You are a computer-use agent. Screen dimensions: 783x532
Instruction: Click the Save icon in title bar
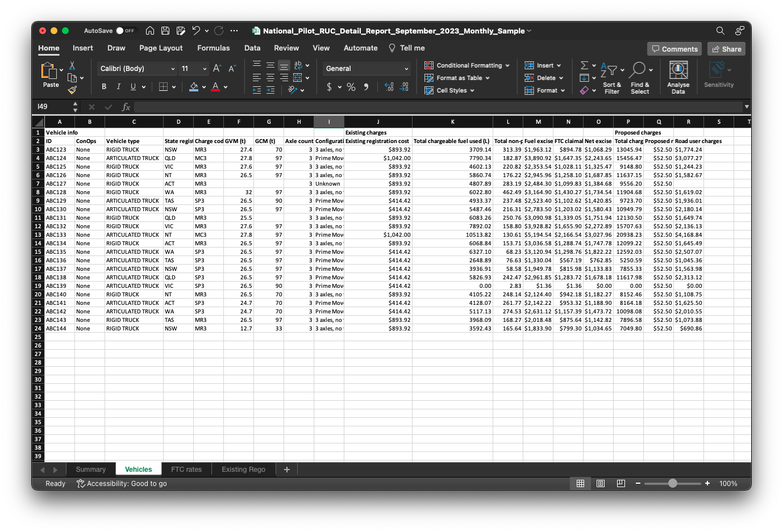165,31
